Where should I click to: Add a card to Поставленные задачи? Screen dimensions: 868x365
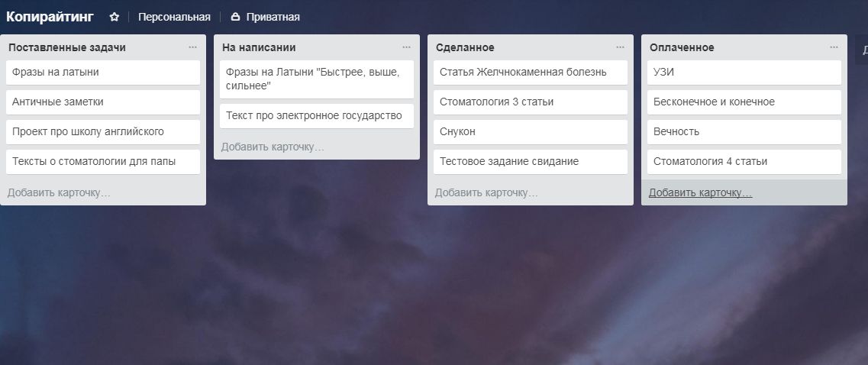click(x=59, y=192)
